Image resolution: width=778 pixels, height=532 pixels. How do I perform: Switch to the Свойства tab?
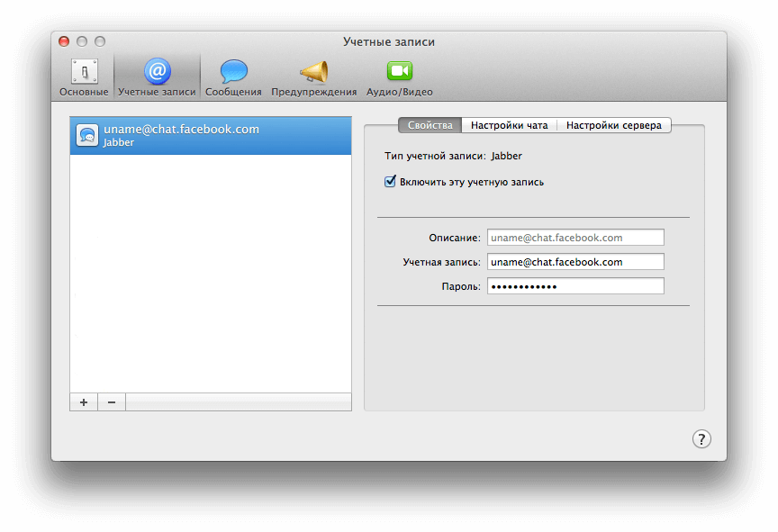click(x=430, y=125)
